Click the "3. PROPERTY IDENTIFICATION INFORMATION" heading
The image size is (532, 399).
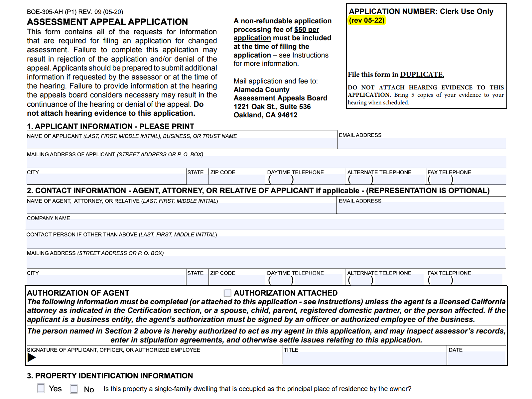tap(110, 376)
